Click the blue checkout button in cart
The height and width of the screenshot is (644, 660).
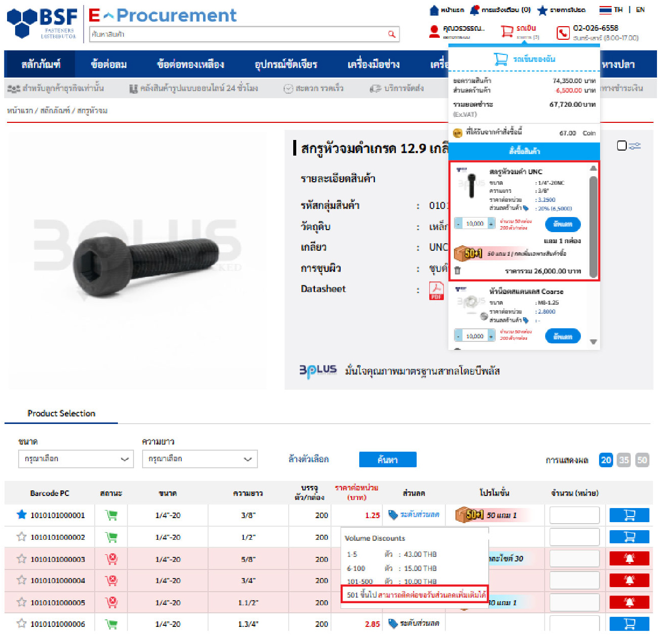pos(524,151)
